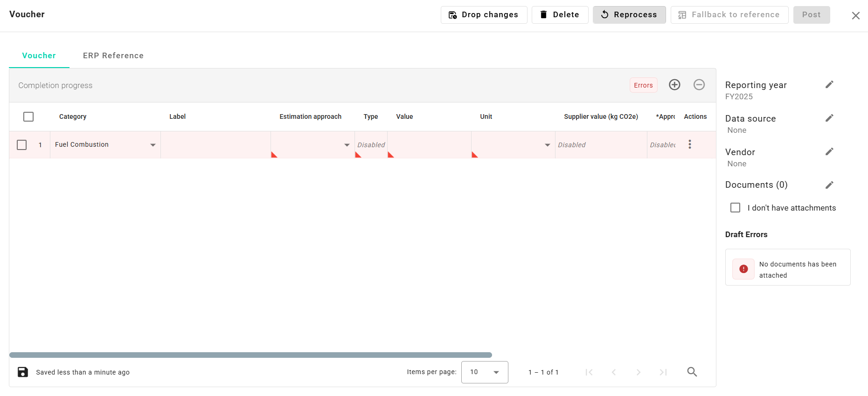Click the Drop changes button
868x396 pixels.
click(x=484, y=15)
